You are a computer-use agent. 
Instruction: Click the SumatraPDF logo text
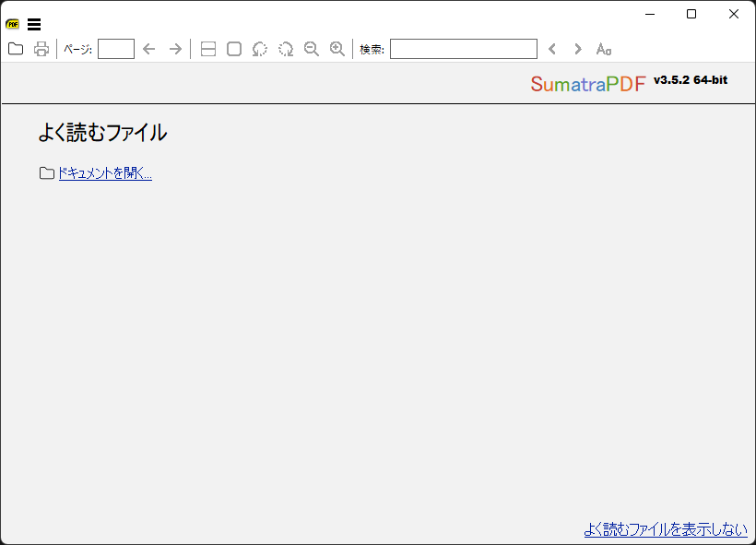click(x=587, y=84)
